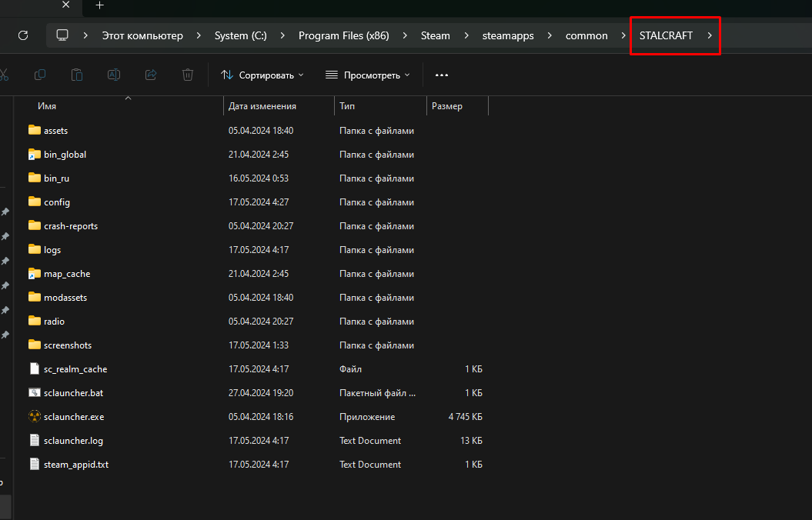812x520 pixels.
Task: Select the sclauncher.log file name
Action: coord(74,440)
